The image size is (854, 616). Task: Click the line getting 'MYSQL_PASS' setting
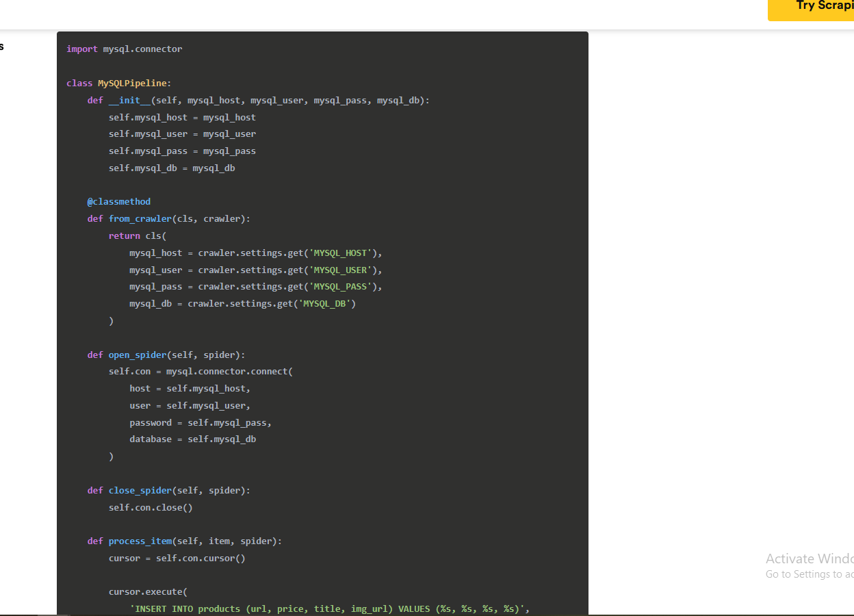pos(256,287)
